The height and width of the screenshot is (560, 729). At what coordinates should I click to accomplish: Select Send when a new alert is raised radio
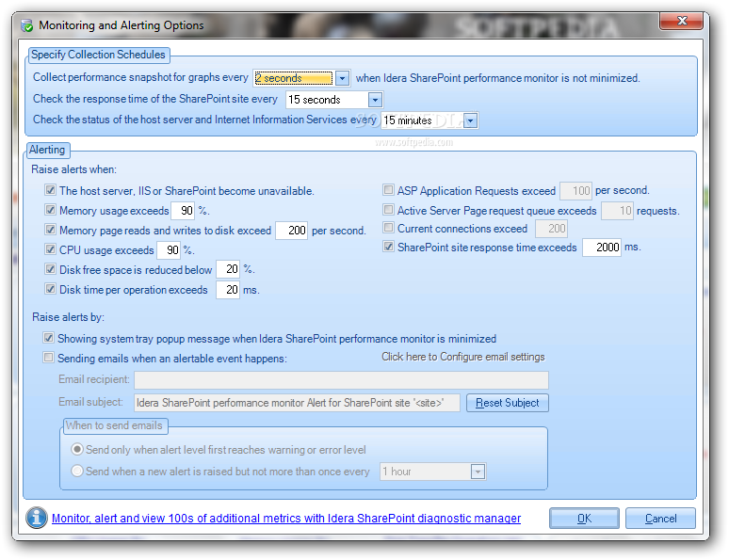(x=76, y=471)
